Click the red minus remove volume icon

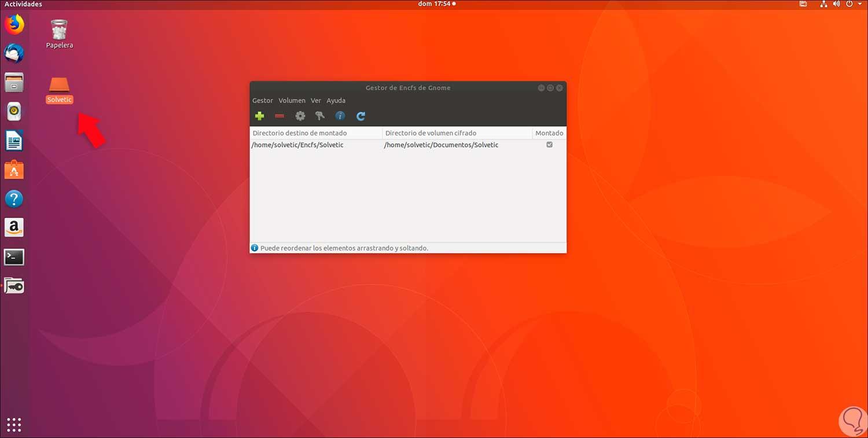pos(279,116)
